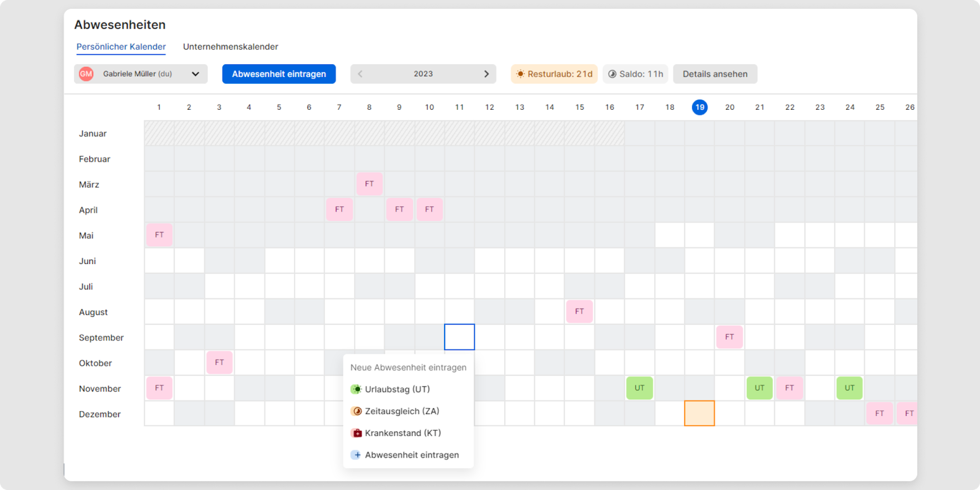
Task: Click the Details ansehen button
Action: click(715, 74)
